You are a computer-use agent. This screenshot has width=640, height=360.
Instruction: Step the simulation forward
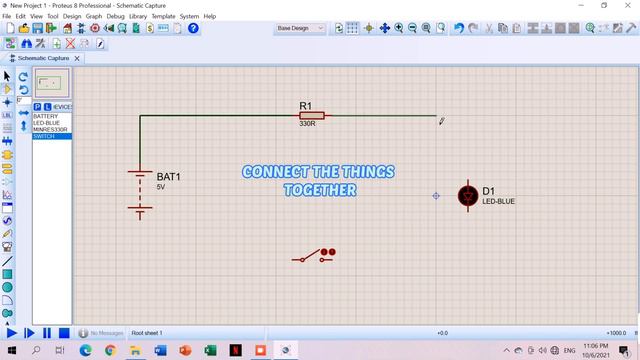29,333
